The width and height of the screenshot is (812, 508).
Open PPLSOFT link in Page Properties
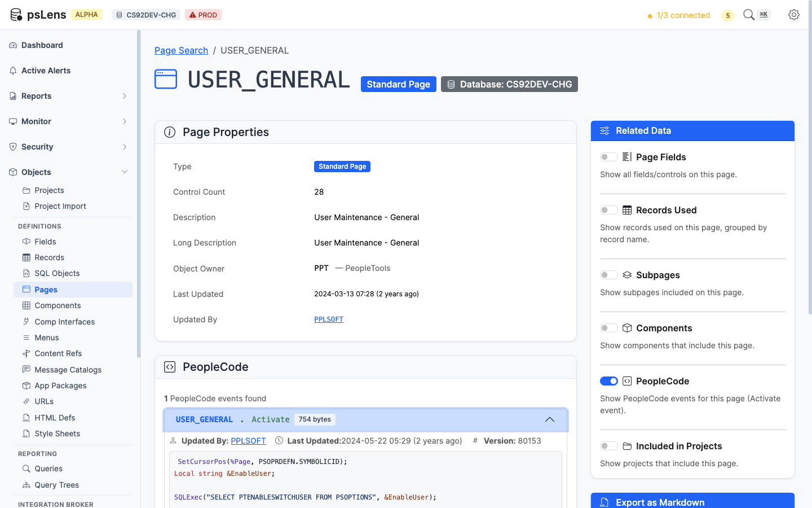(329, 319)
